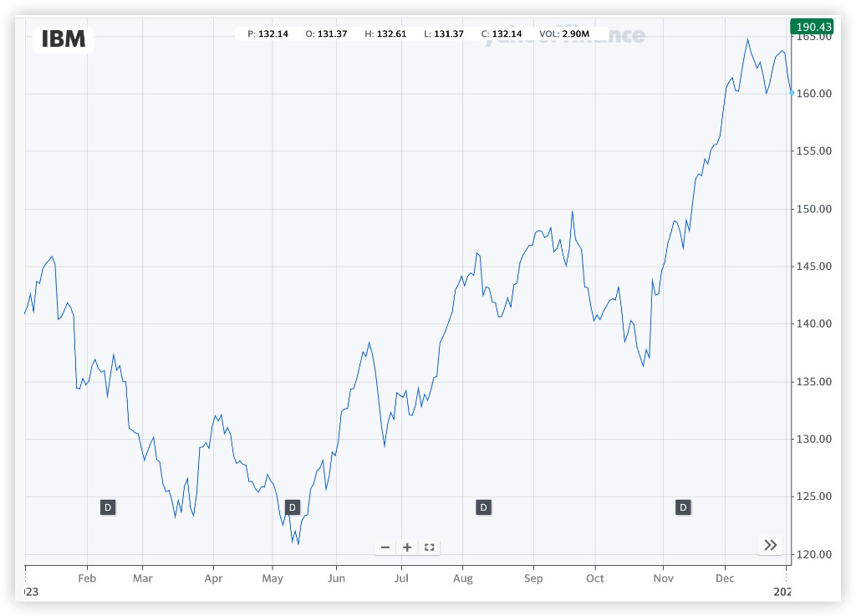Viewport: 856px width, 616px height.
Task: Click the green 190.43 current price tag
Action: tap(813, 27)
